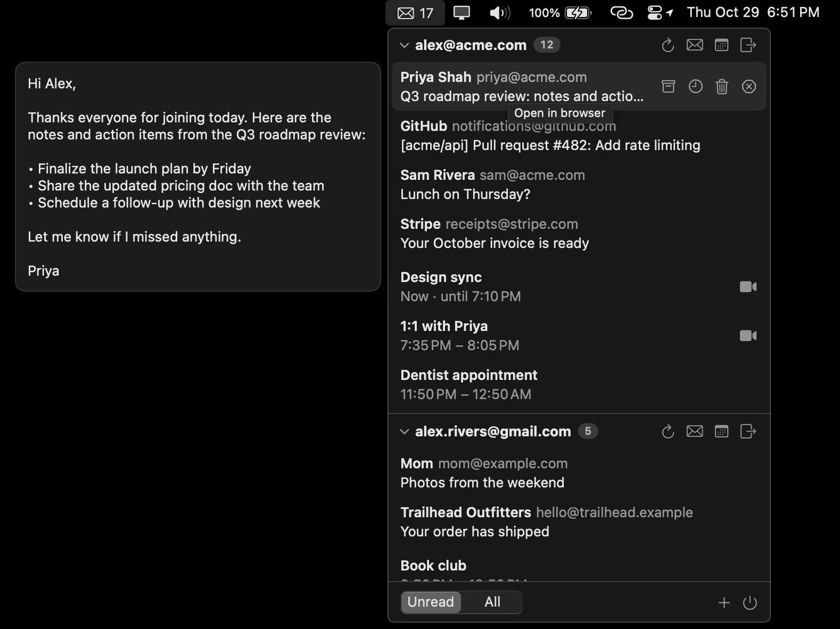
Task: Select the 1:1 with Priya event
Action: [x=579, y=336]
